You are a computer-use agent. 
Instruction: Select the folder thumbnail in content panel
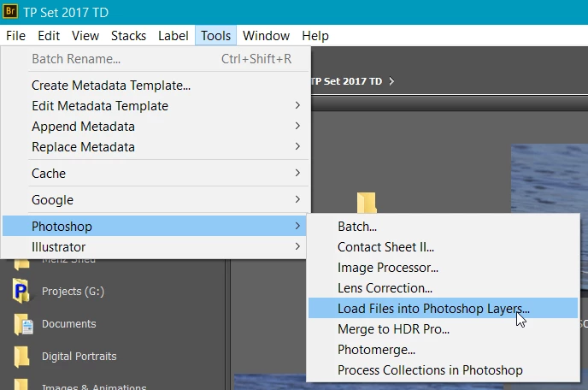pyautogui.click(x=367, y=203)
